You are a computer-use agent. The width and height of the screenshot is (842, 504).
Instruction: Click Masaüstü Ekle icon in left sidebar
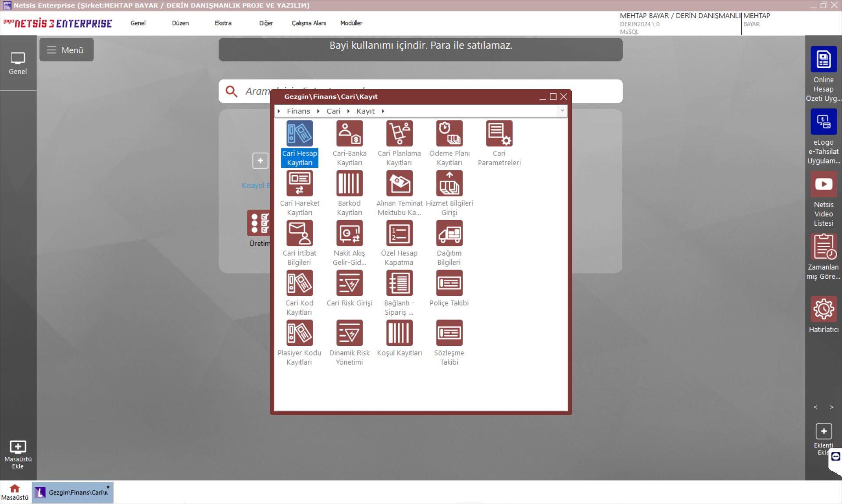pos(18,447)
